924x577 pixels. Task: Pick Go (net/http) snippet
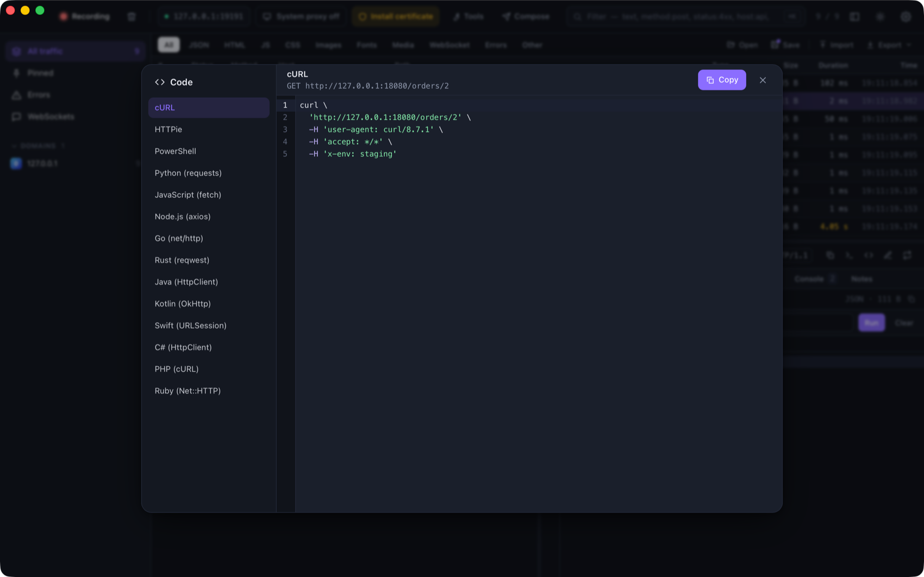pyautogui.click(x=209, y=238)
